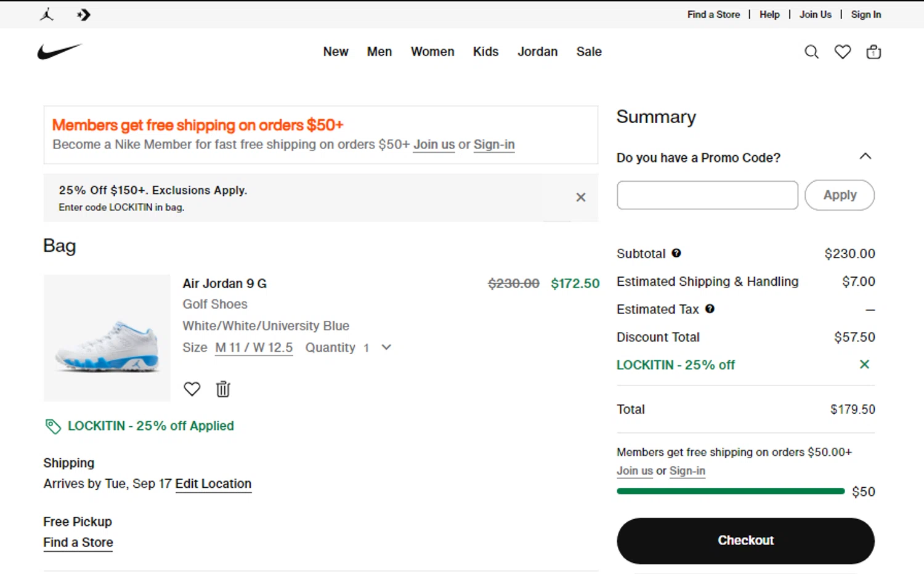Click Find a Store in top bar
The width and height of the screenshot is (924, 574).
713,14
